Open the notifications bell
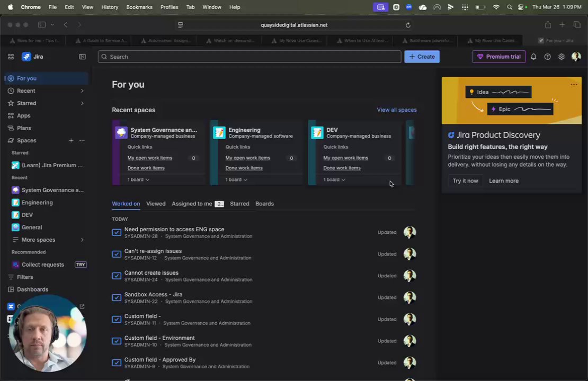This screenshot has width=588, height=381. point(533,57)
